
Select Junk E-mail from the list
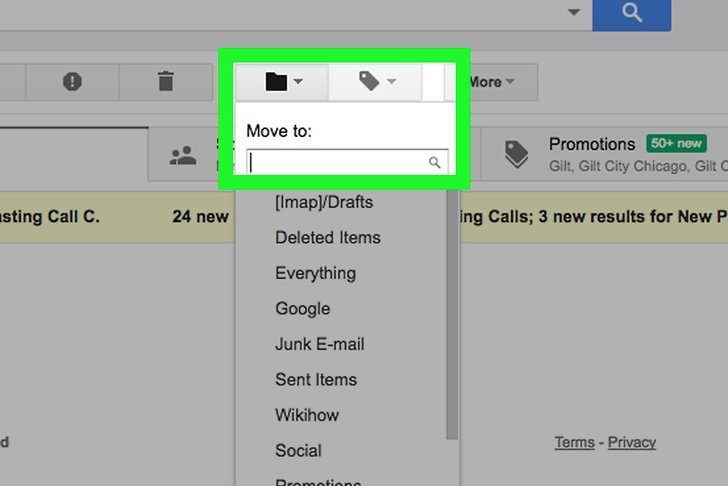click(x=320, y=344)
